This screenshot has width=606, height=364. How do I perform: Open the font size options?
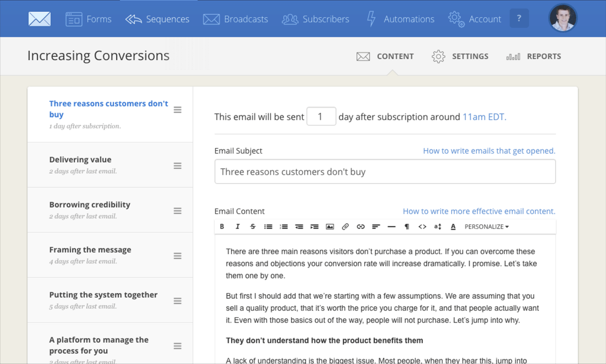(x=437, y=227)
